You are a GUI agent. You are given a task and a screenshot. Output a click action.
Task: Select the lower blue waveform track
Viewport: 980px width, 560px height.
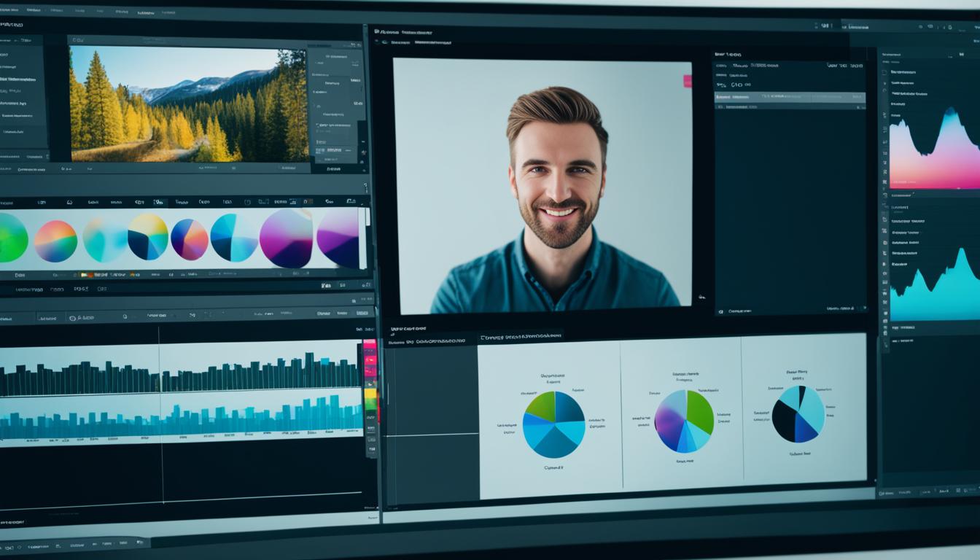182,419
